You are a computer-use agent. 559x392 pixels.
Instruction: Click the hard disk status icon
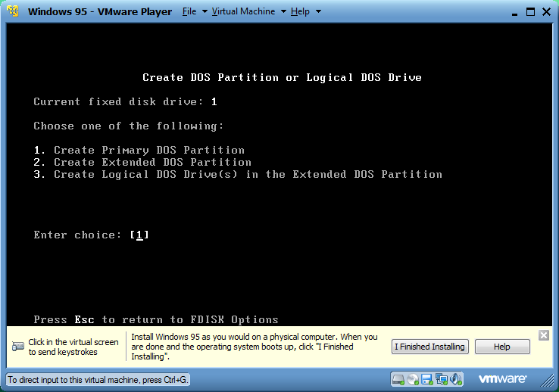pyautogui.click(x=398, y=380)
